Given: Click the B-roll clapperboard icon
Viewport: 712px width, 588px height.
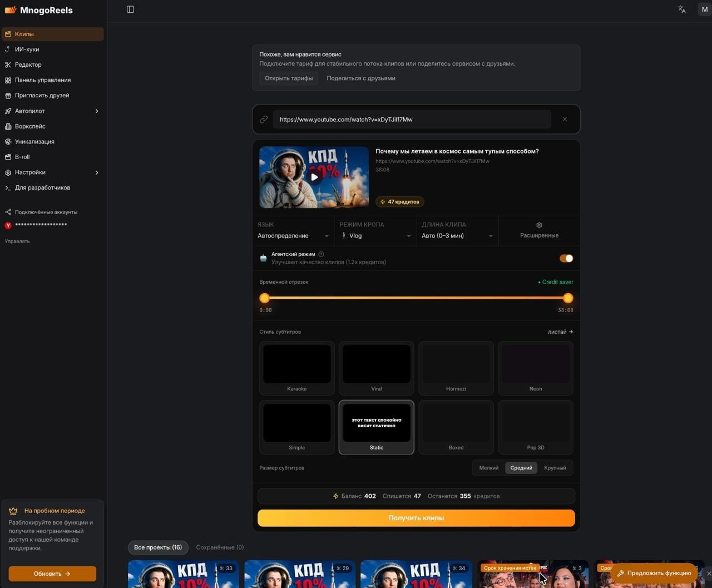Looking at the screenshot, I should pyautogui.click(x=8, y=157).
